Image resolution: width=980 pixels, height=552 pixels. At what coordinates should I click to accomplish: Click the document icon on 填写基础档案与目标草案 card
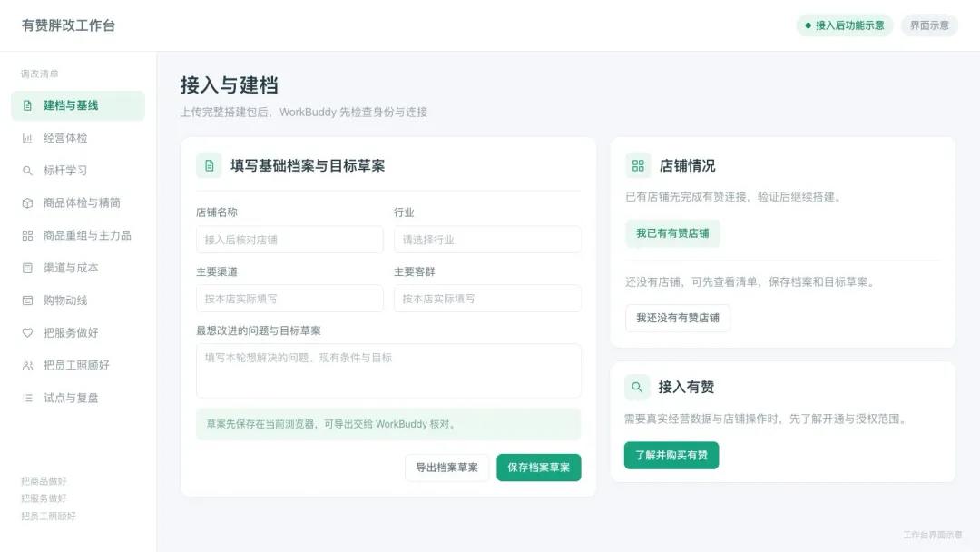tap(210, 165)
